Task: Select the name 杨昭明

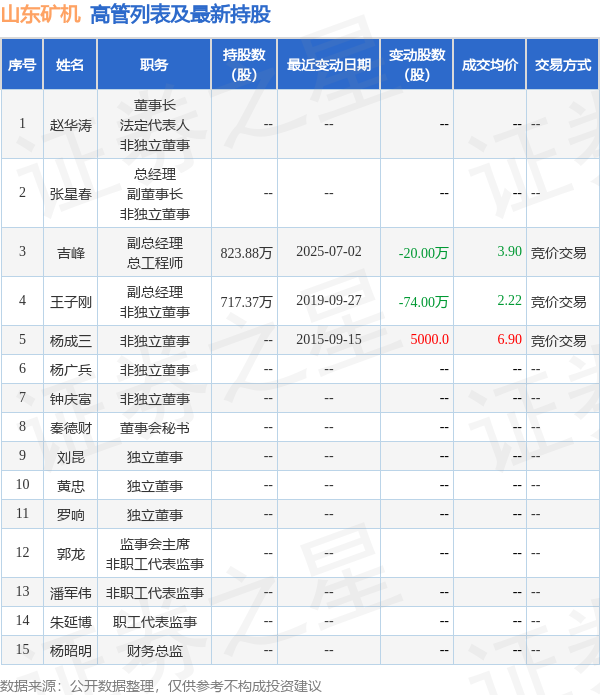Action: click(70, 651)
